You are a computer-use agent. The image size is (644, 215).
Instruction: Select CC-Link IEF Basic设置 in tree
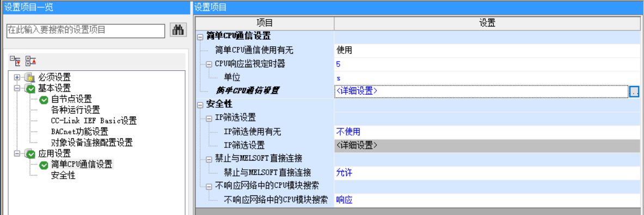click(x=94, y=121)
